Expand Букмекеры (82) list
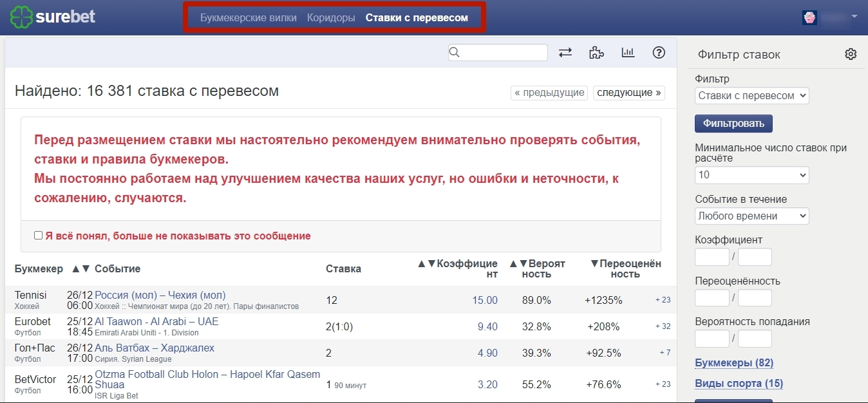 [734, 363]
